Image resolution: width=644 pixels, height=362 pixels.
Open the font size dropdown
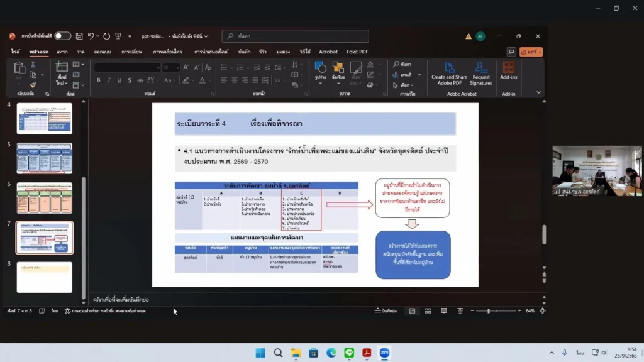(x=177, y=67)
